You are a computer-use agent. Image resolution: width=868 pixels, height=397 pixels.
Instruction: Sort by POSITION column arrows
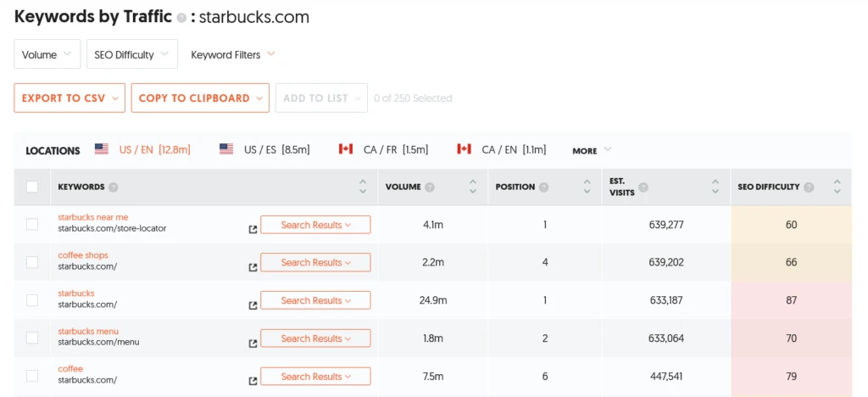pyautogui.click(x=587, y=187)
